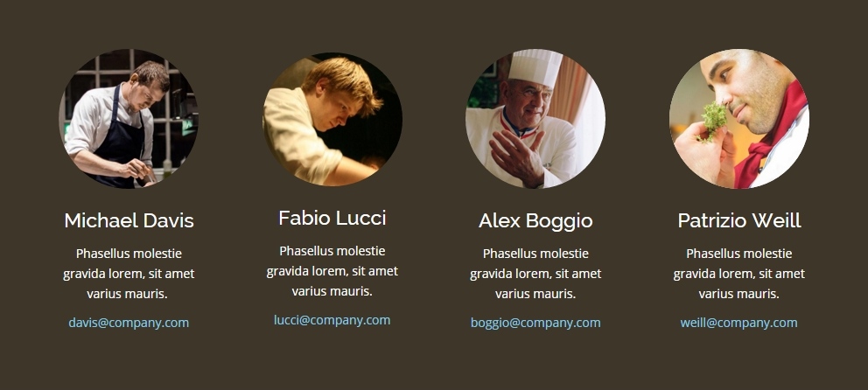This screenshot has width=868, height=390.
Task: Select bio paragraph below Fabio Lucci
Action: (332, 271)
